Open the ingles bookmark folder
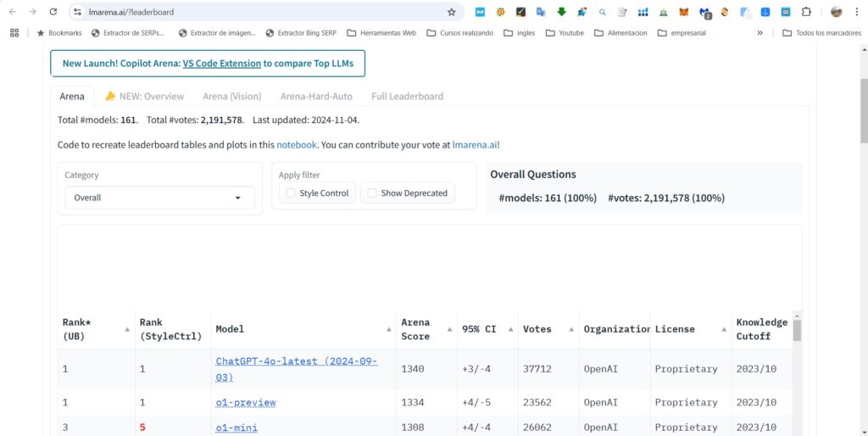The height and width of the screenshot is (436, 868). 520,33
